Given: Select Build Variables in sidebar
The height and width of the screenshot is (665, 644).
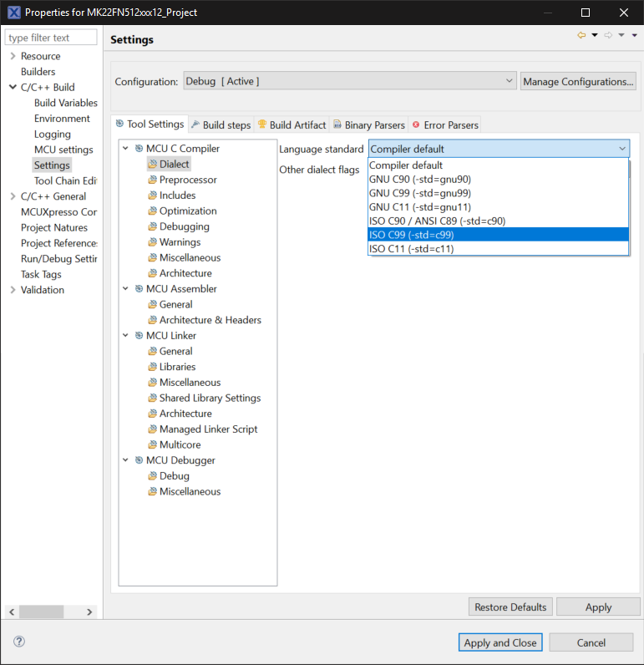Looking at the screenshot, I should (66, 103).
